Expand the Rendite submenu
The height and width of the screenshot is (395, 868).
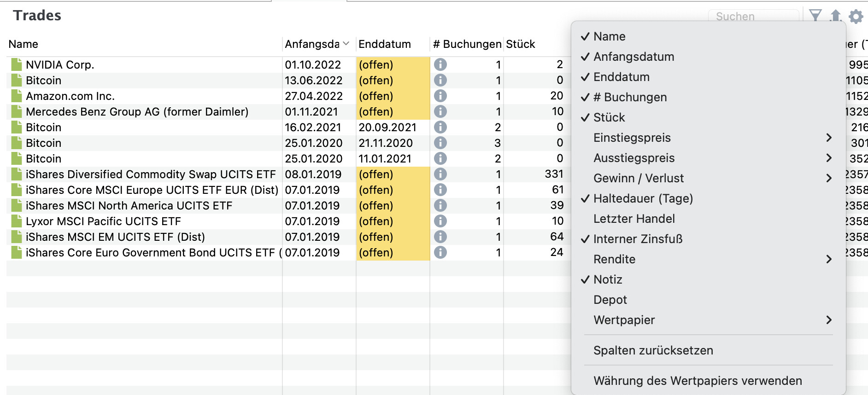(x=708, y=259)
